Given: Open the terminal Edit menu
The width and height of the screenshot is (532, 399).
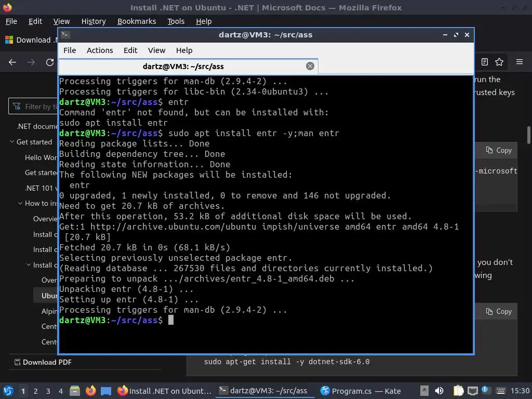Looking at the screenshot, I should tap(130, 50).
